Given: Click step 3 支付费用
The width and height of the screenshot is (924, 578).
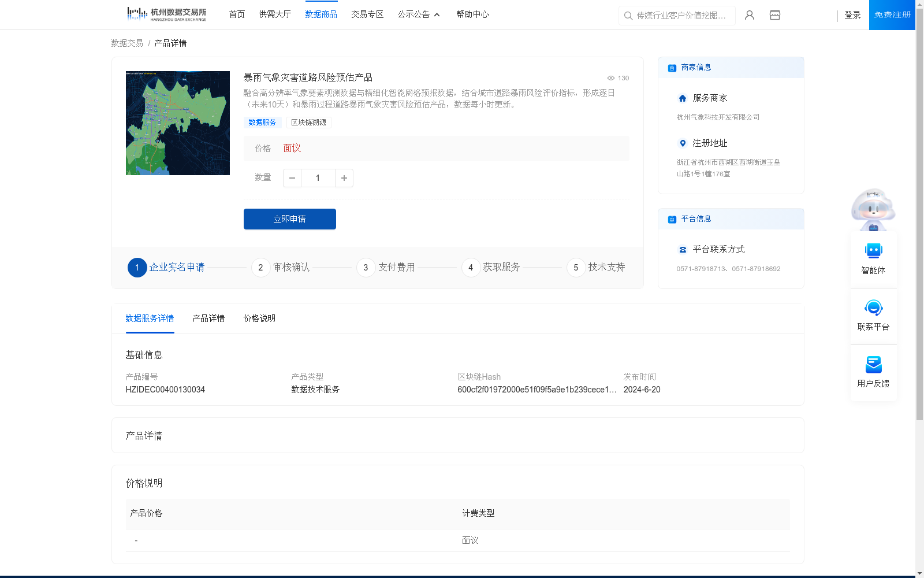Looking at the screenshot, I should tap(386, 268).
